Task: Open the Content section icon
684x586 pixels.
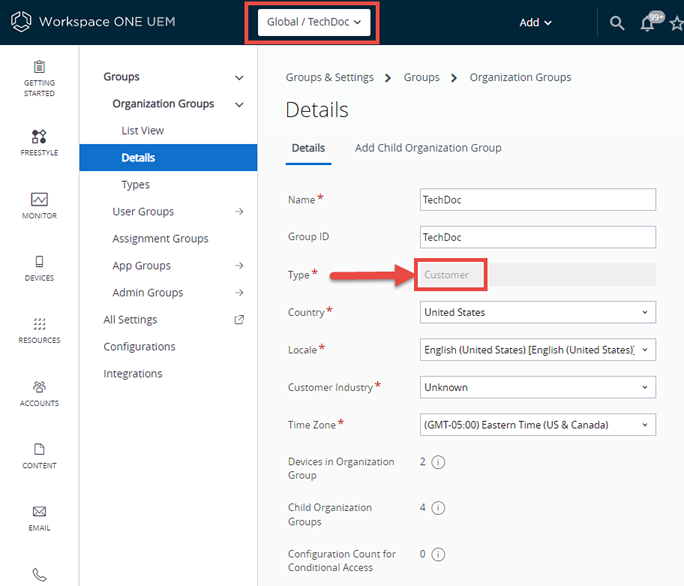Action: coord(39,449)
